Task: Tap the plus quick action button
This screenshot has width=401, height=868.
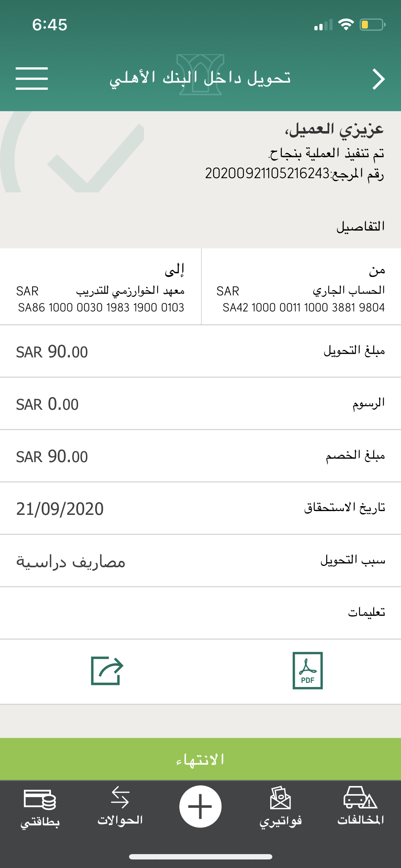Action: 200,806
